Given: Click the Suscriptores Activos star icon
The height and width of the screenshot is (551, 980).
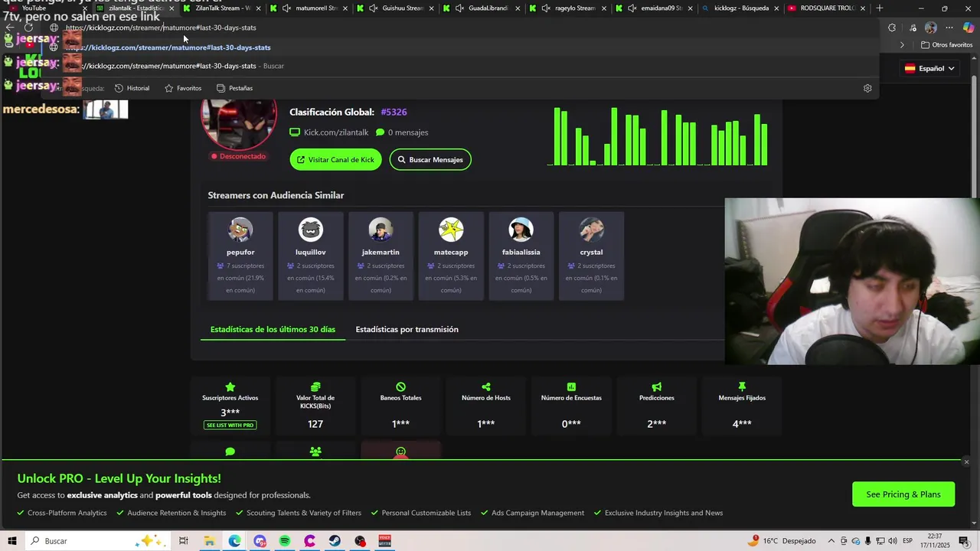Looking at the screenshot, I should click(x=230, y=387).
